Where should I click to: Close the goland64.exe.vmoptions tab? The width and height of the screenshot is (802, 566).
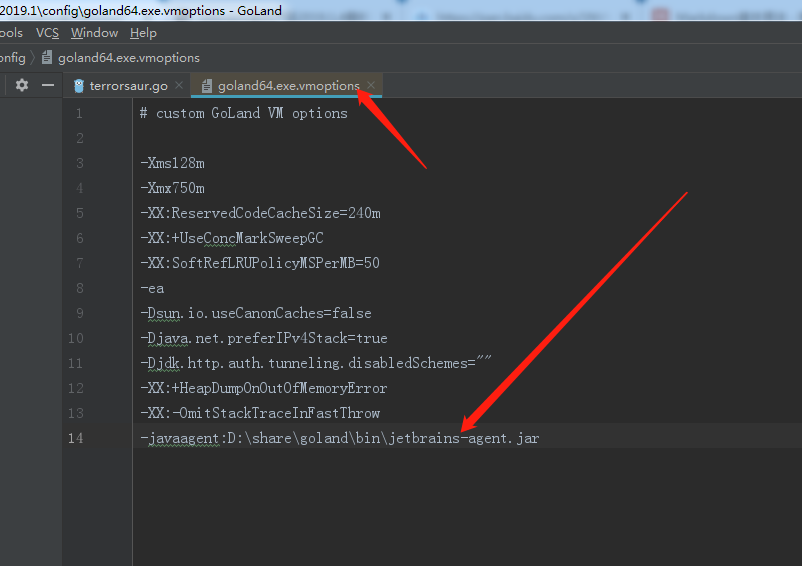click(371, 85)
